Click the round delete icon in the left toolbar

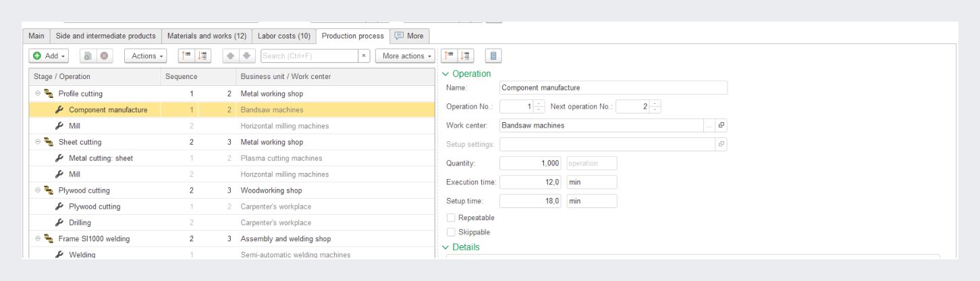click(x=105, y=56)
